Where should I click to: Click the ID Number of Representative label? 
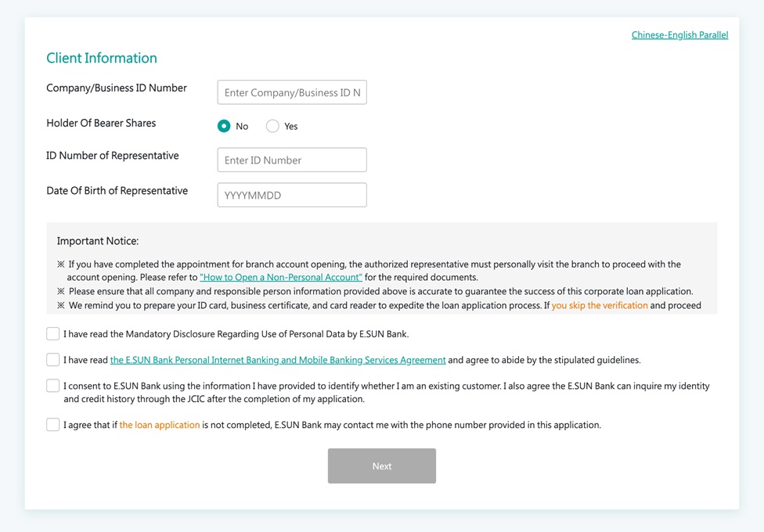[x=113, y=156]
